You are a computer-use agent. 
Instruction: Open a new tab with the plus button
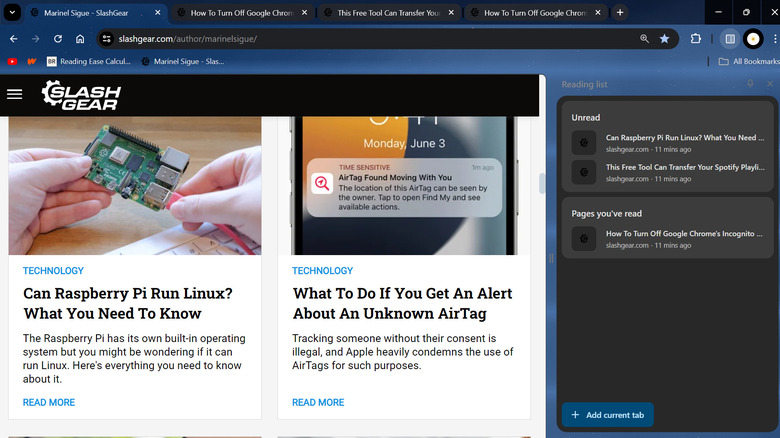click(620, 13)
